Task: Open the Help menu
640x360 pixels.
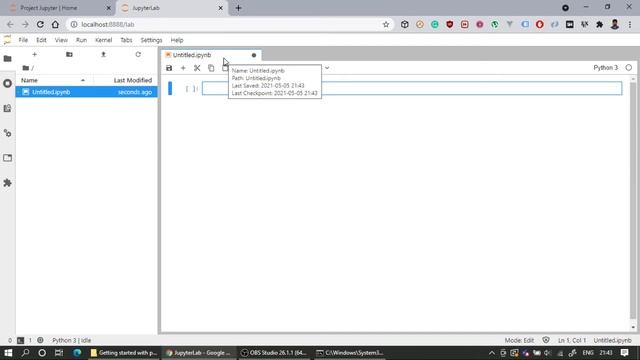Action: 177,40
